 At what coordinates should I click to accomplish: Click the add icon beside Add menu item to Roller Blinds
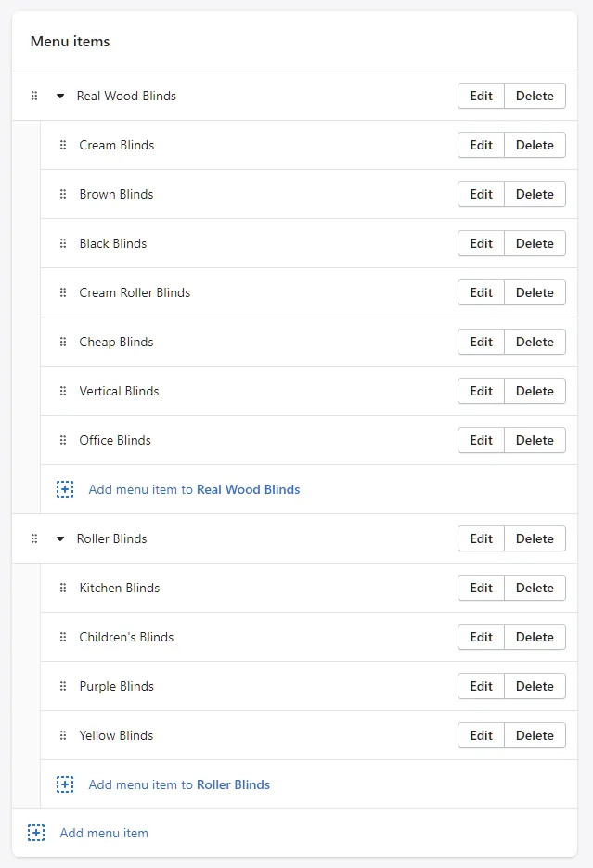point(65,784)
